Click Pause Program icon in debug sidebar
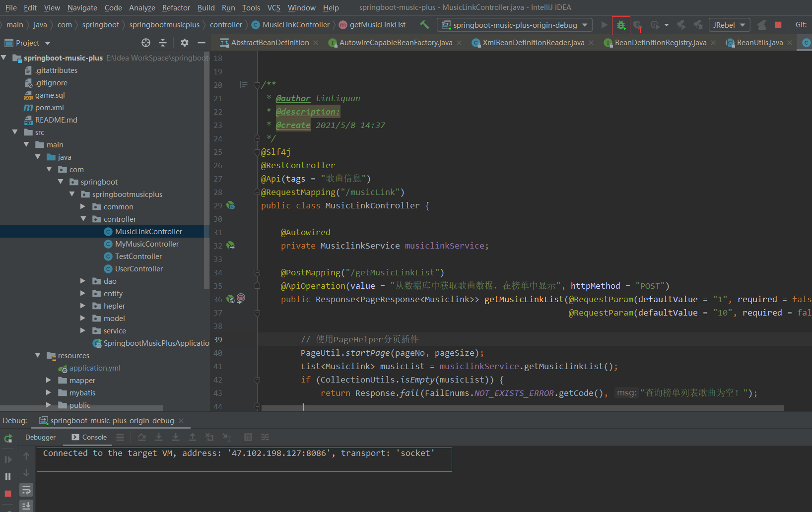Image resolution: width=812 pixels, height=512 pixels. coord(8,476)
